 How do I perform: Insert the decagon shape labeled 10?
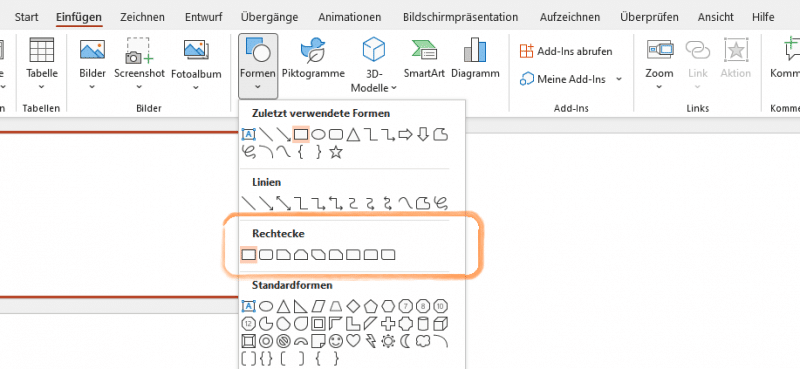[441, 306]
